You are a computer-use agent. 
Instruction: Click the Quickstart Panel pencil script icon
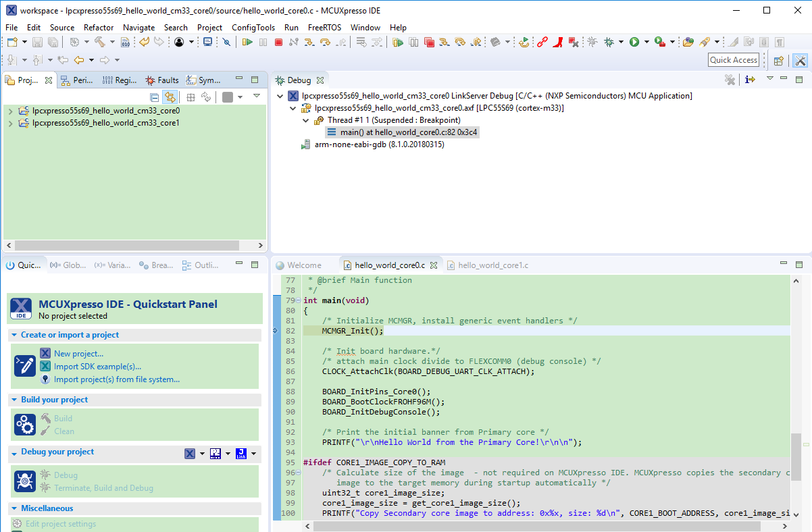[25, 366]
